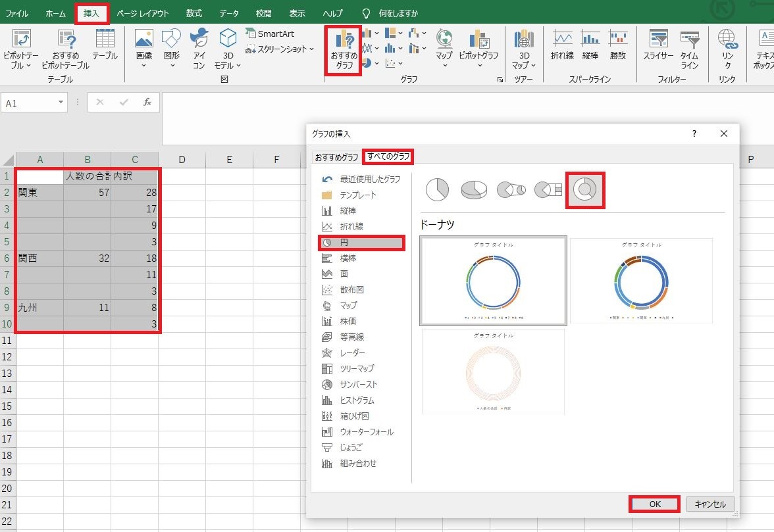The image size is (774, 532).
Task: Select cell containing 関東
Action: click(39, 192)
